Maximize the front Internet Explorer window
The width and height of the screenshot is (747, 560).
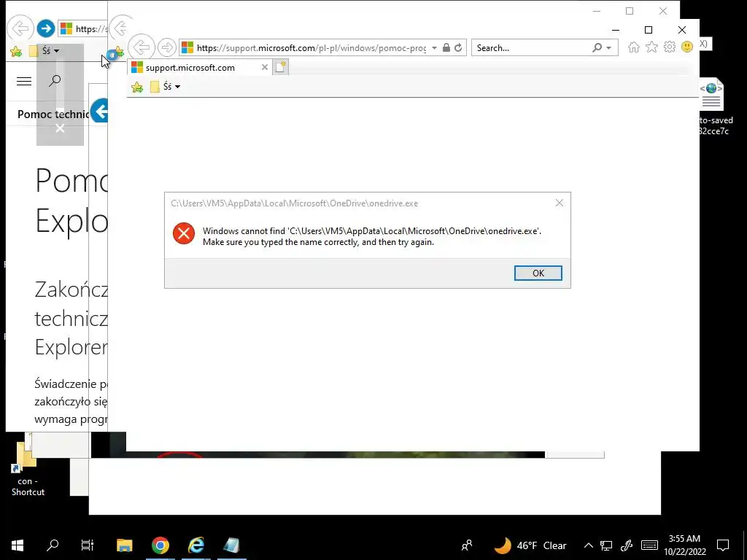click(x=649, y=30)
